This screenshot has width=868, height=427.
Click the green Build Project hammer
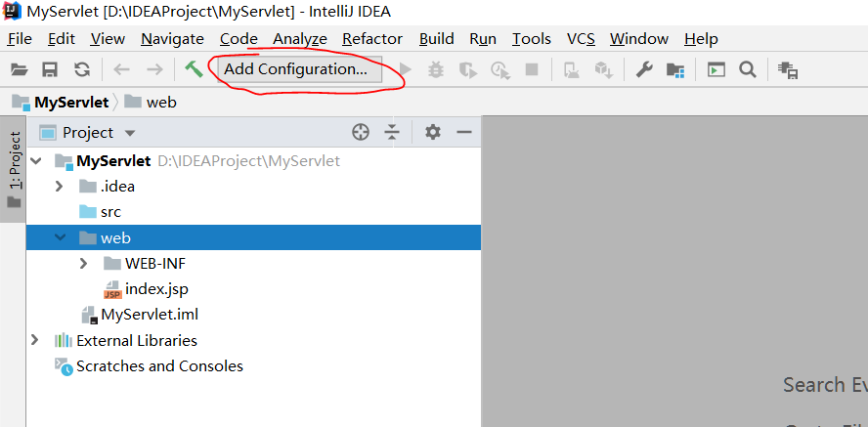click(194, 69)
